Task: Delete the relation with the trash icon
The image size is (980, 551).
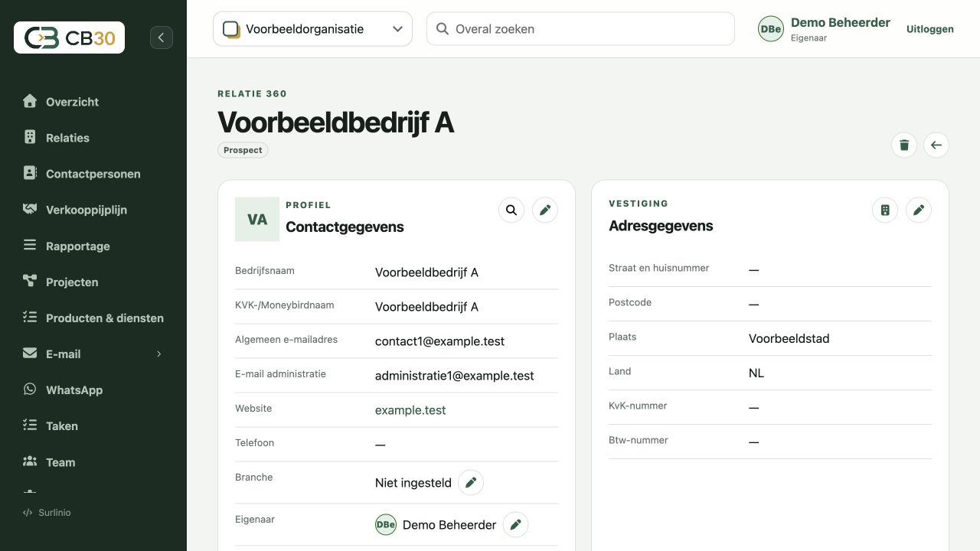Action: [904, 145]
